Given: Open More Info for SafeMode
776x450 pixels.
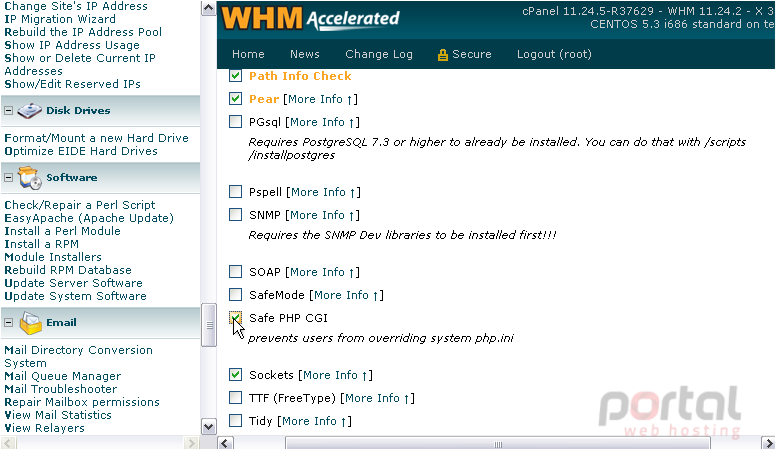Looking at the screenshot, I should pyautogui.click(x=346, y=295).
